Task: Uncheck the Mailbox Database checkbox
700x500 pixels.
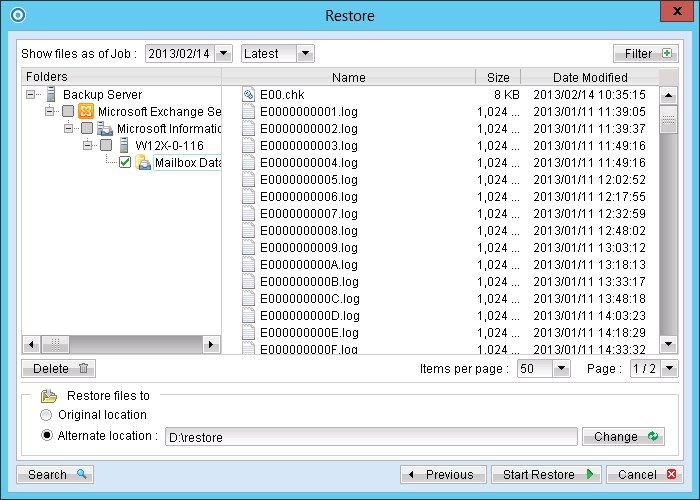Action: tap(125, 162)
